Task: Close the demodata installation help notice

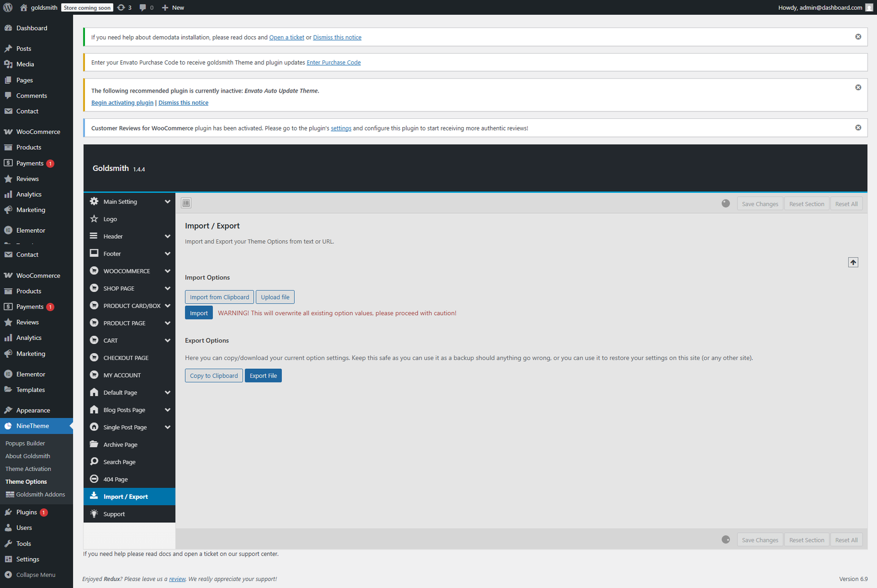Action: (858, 37)
